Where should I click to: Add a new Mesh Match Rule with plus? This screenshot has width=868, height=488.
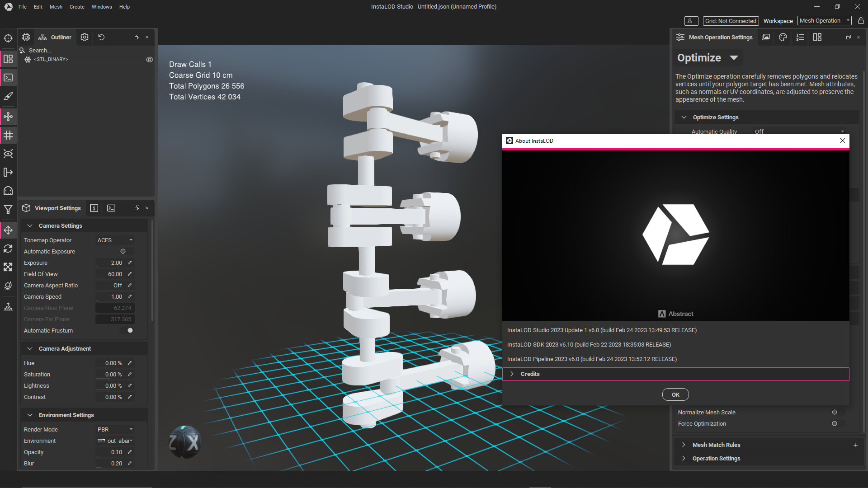coord(855,445)
